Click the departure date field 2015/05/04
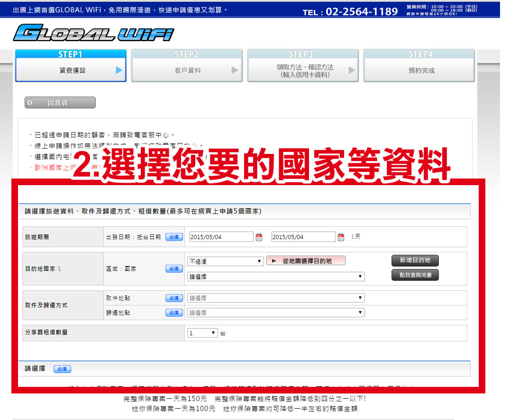The image size is (528, 420). click(221, 237)
